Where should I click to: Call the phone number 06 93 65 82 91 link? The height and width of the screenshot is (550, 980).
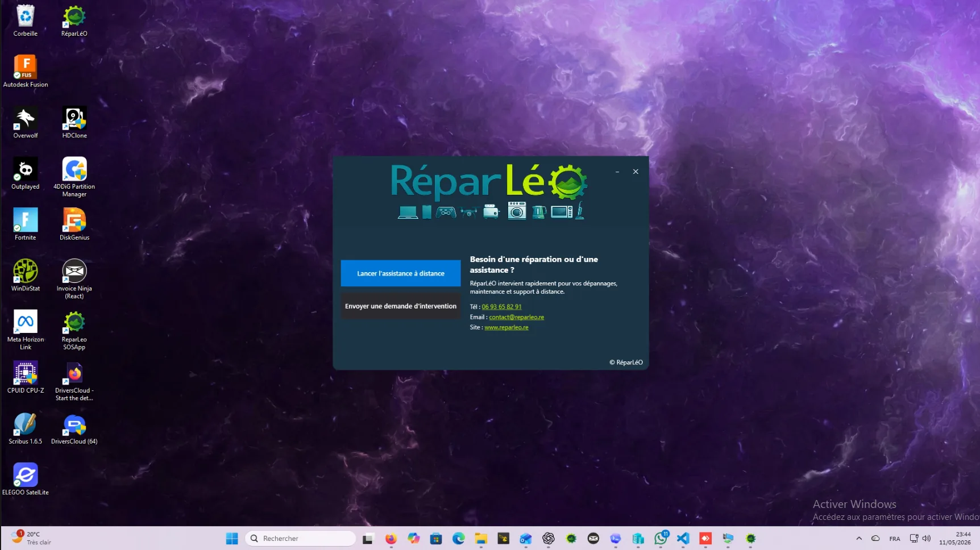(501, 307)
